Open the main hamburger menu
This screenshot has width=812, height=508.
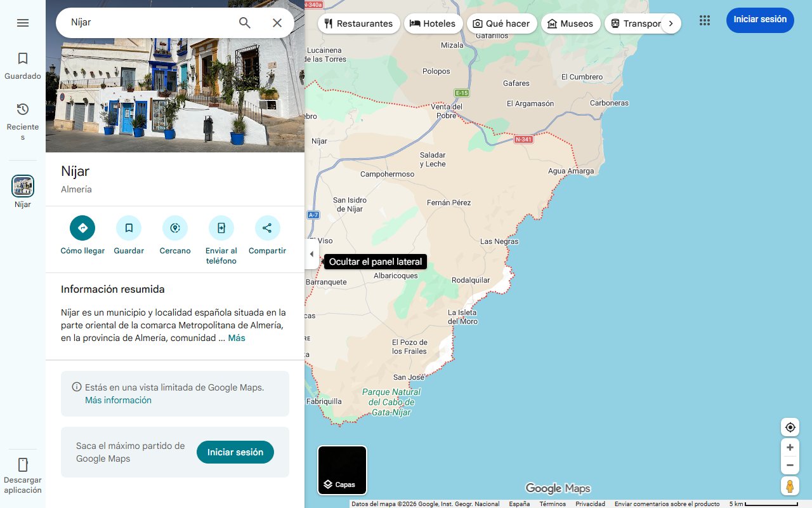(23, 22)
